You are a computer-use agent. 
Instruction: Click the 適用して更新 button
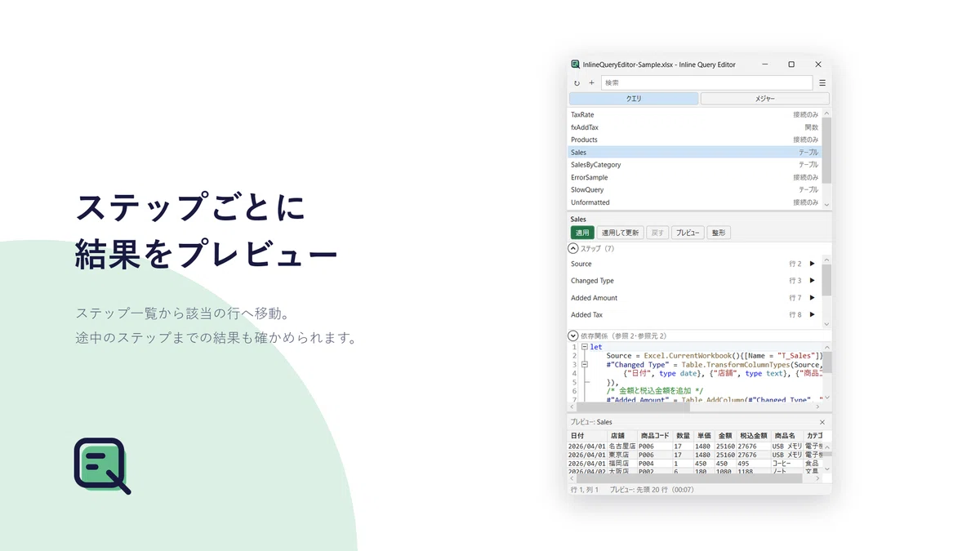point(621,233)
